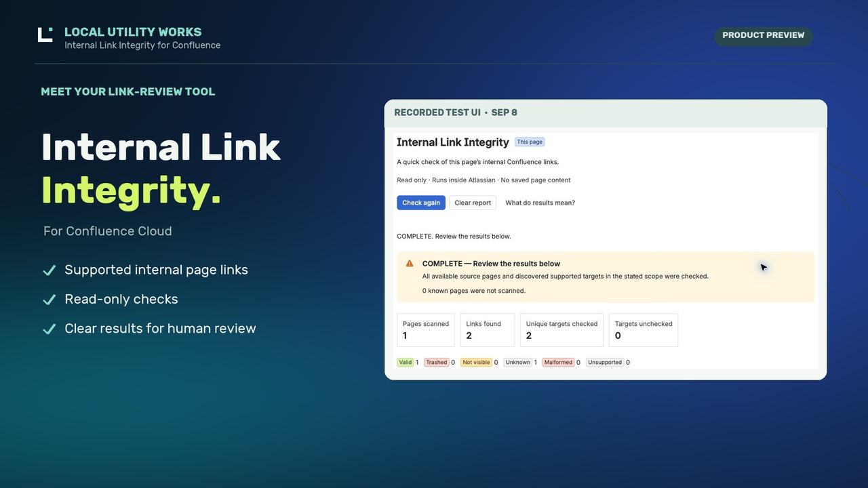Click the Internal Link Integrity panel title

coord(453,142)
